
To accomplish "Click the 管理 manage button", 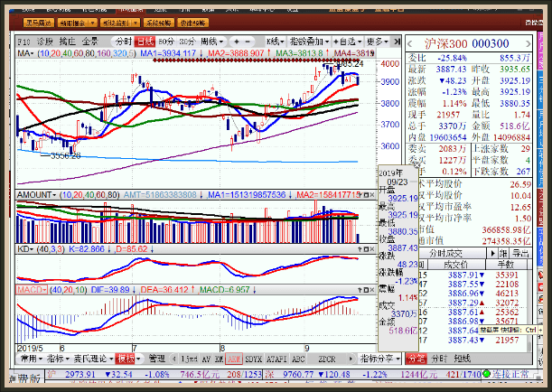I will pyautogui.click(x=156, y=359).
